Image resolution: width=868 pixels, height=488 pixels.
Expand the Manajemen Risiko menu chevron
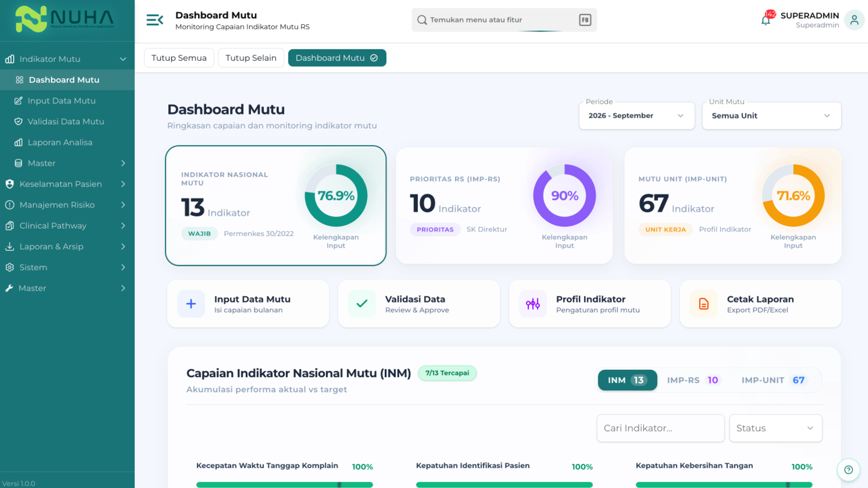coord(123,205)
